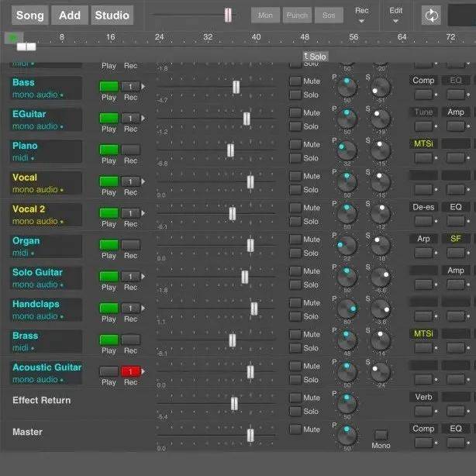Mute the Solo Guitar track

pos(295,271)
